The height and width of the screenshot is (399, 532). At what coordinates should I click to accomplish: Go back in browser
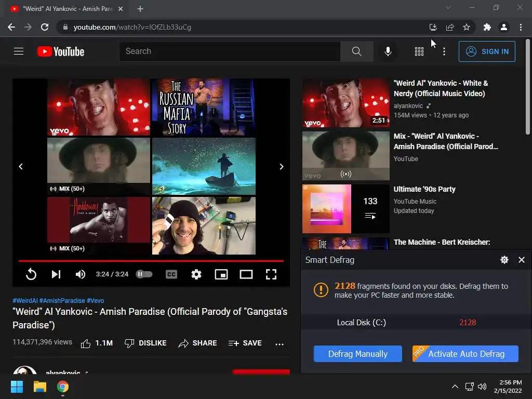(11, 27)
